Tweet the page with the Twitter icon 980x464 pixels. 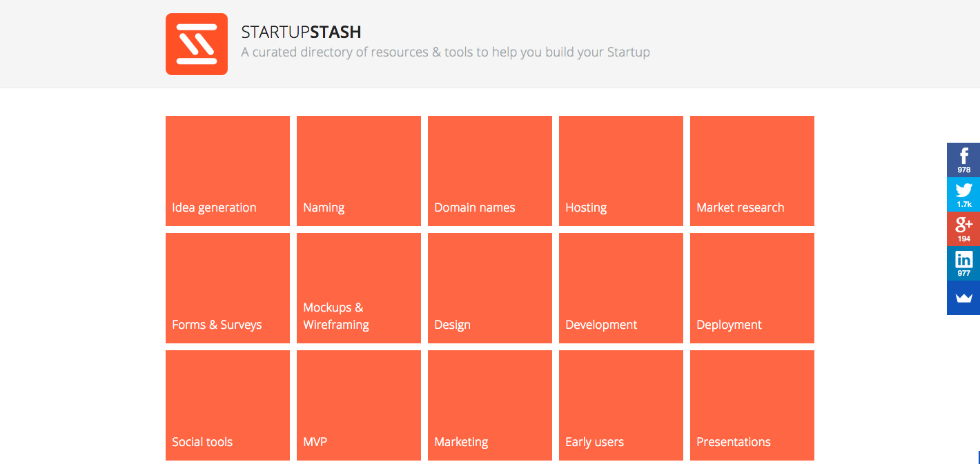tap(963, 194)
